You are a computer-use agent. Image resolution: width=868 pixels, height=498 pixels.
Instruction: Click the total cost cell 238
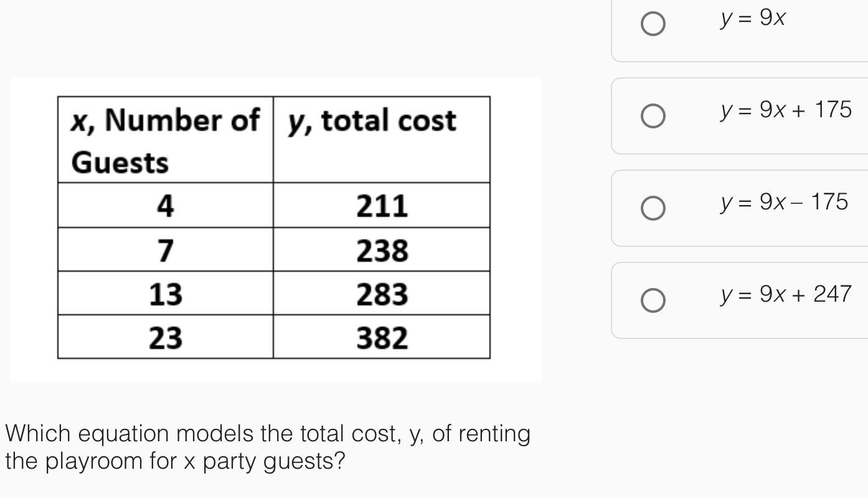pyautogui.click(x=382, y=250)
